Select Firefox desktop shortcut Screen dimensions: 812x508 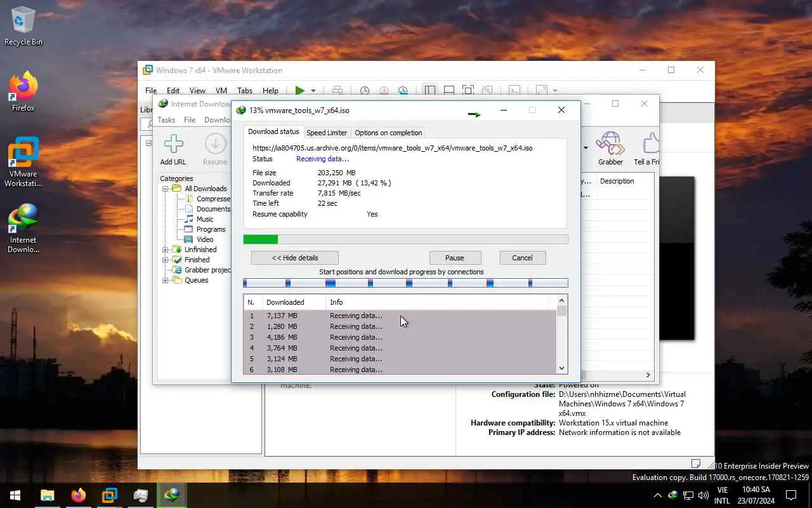(x=23, y=93)
